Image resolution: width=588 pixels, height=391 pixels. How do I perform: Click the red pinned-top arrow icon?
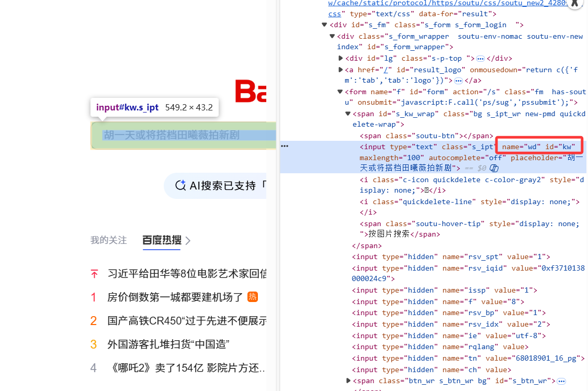point(94,274)
